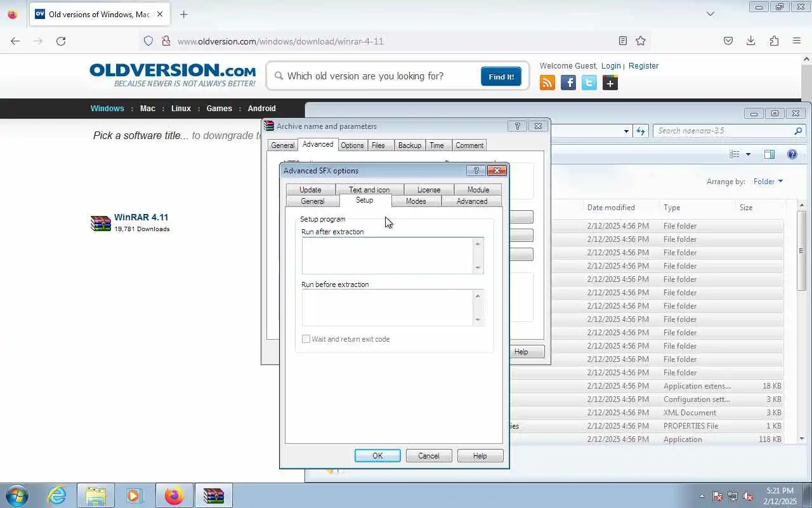The width and height of the screenshot is (812, 508).
Task: Open Firefox list all tabs chevron
Action: (x=710, y=14)
